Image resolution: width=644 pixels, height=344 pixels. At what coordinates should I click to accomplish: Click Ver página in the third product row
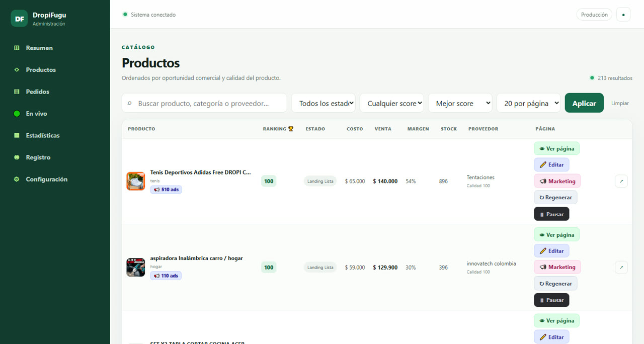pos(556,321)
